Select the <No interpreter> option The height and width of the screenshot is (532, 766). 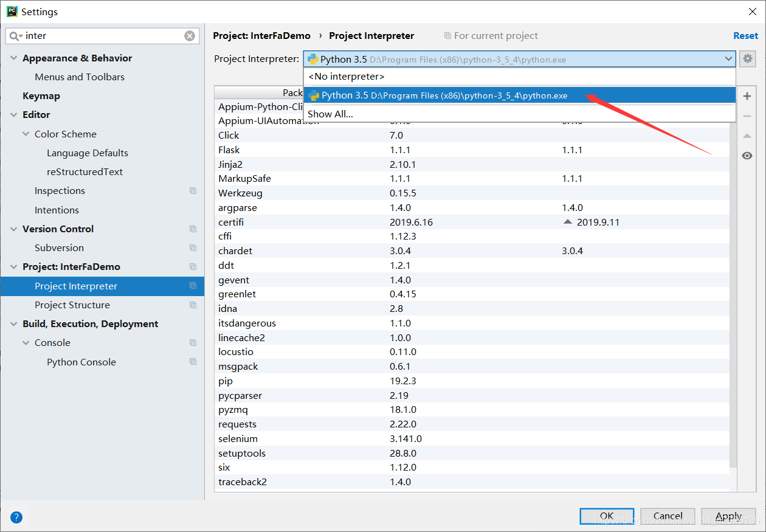click(x=520, y=77)
